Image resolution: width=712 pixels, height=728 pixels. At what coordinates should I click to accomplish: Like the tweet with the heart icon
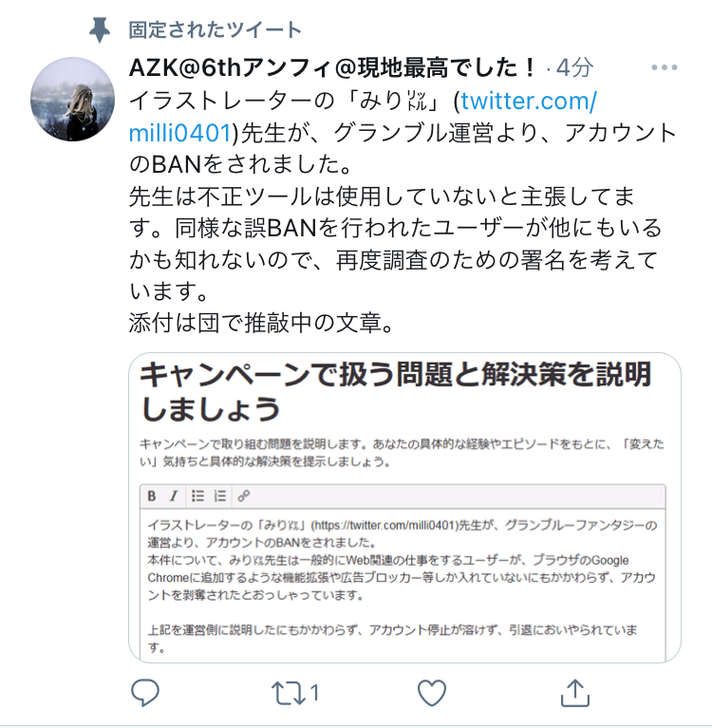coord(432,693)
